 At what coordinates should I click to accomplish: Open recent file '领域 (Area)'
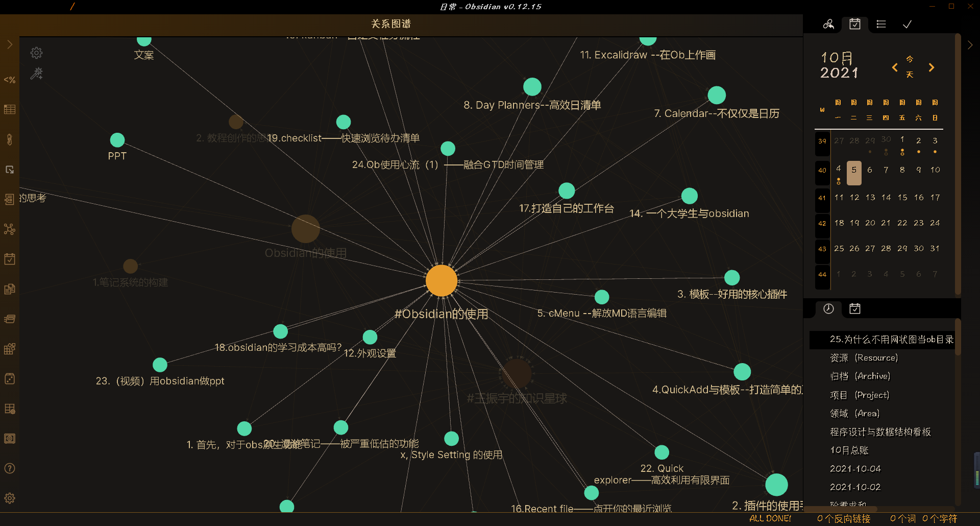click(882, 414)
